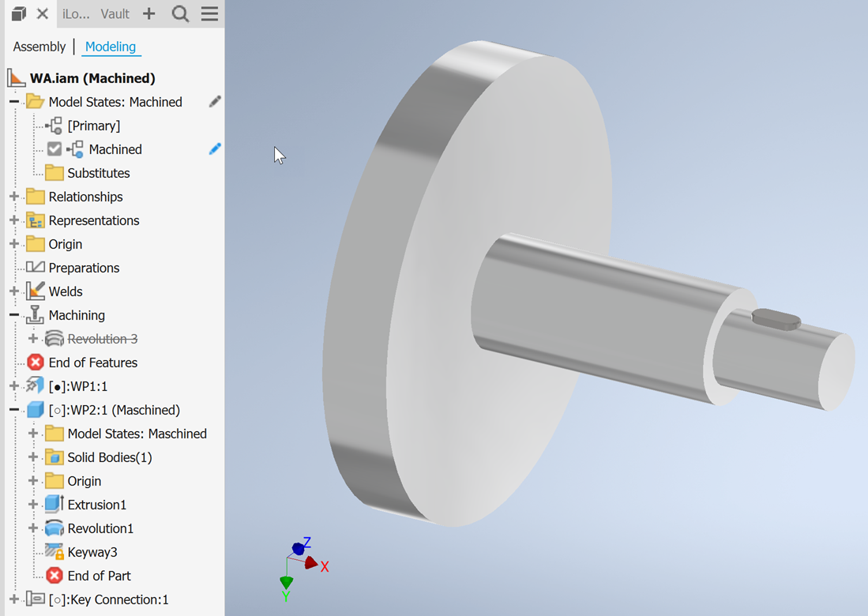The height and width of the screenshot is (616, 868).
Task: Open the browser search magnifier
Action: point(180,13)
